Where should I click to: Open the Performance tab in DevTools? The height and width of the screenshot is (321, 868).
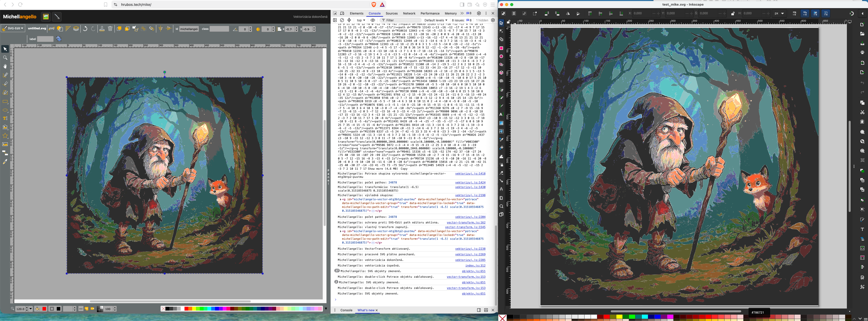[430, 14]
